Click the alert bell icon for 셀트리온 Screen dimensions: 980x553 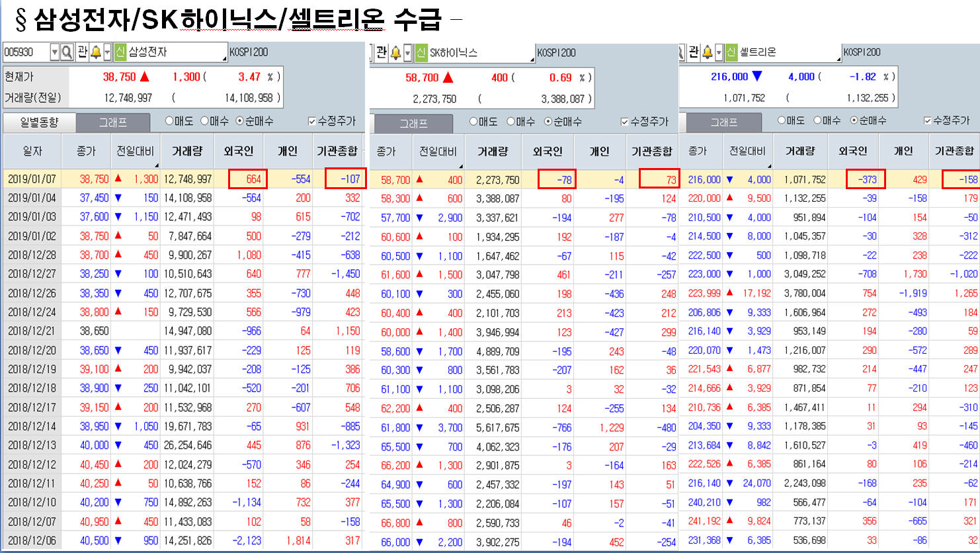[707, 52]
